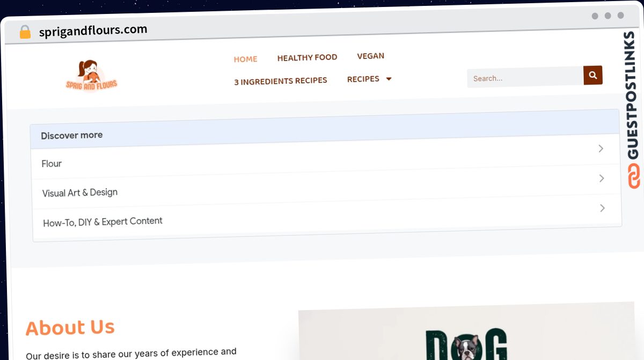Open 3 INGREDIENTS RECIPES page
The height and width of the screenshot is (360, 644).
tap(281, 81)
